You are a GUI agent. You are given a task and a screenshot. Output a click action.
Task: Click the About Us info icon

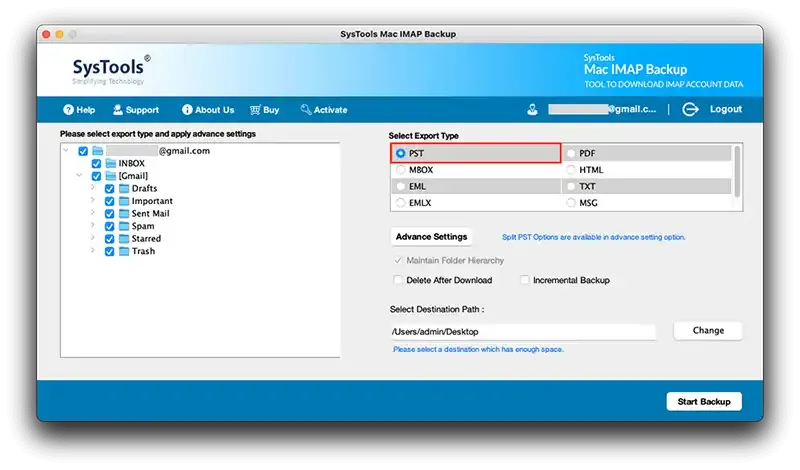(x=187, y=110)
